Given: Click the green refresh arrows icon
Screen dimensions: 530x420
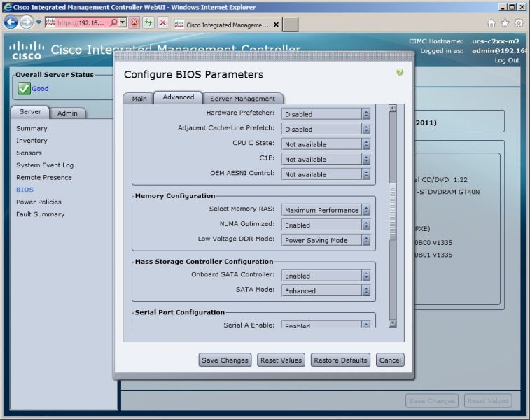Looking at the screenshot, I should pos(148,22).
